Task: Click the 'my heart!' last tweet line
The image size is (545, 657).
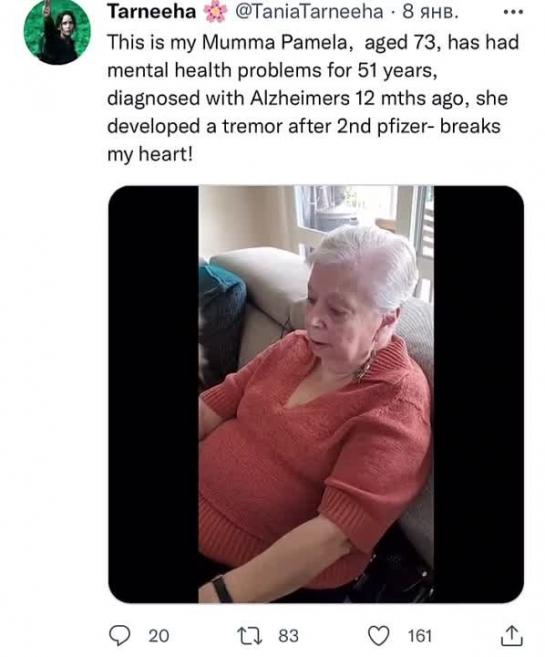Action: tap(150, 154)
